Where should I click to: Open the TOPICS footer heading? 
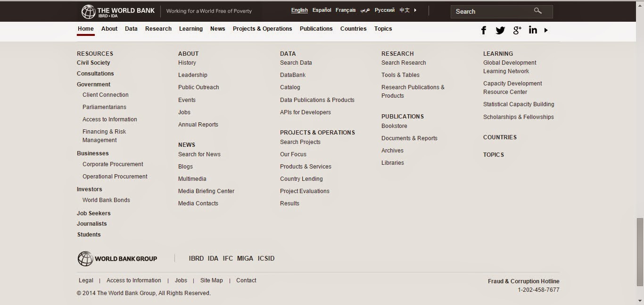coord(494,155)
